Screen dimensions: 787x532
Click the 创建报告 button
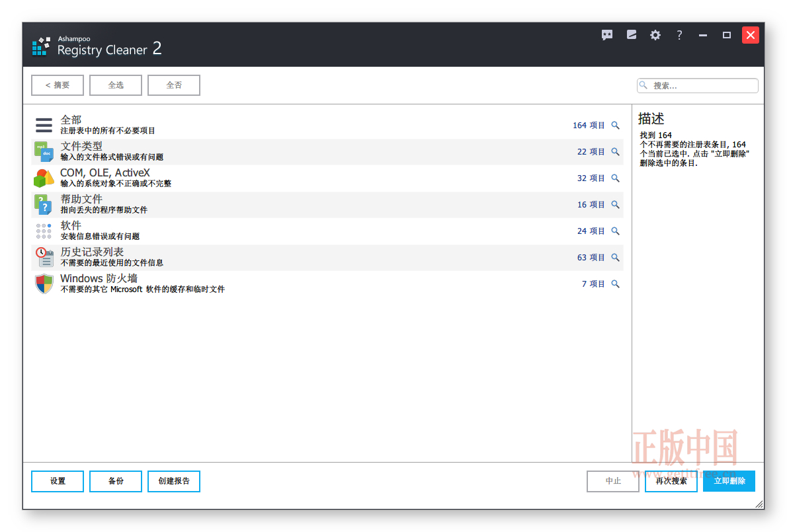pyautogui.click(x=174, y=481)
